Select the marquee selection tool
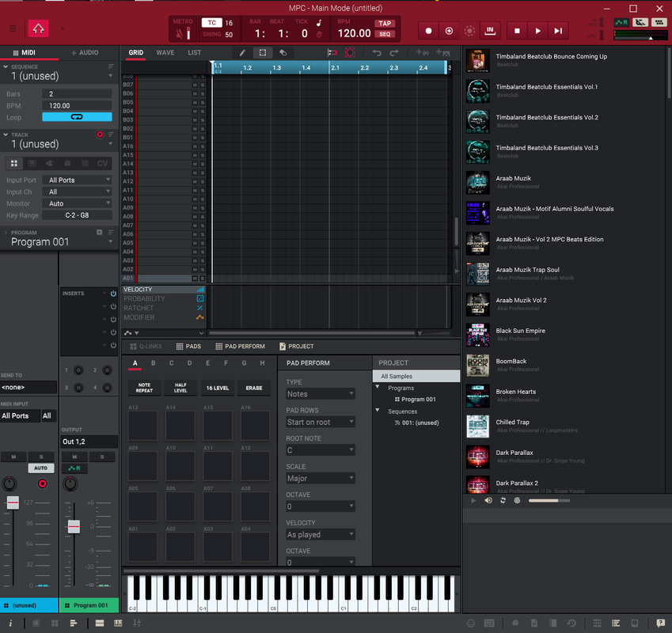Image resolution: width=672 pixels, height=633 pixels. tap(263, 53)
